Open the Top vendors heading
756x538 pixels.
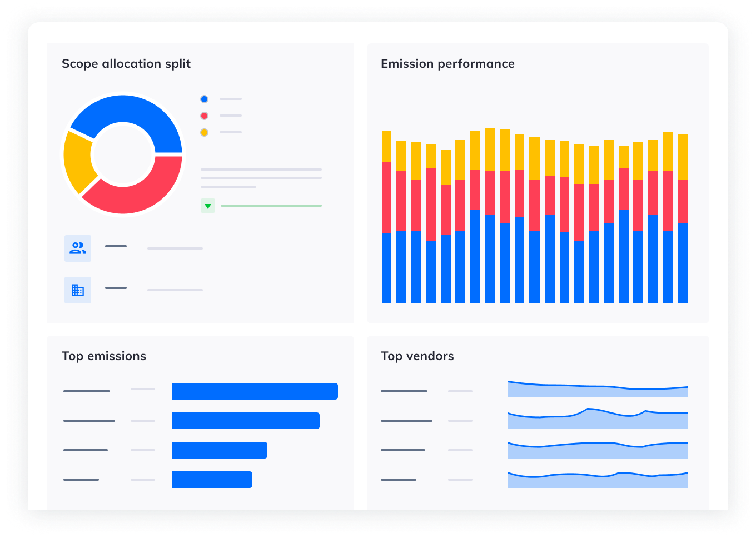pyautogui.click(x=417, y=356)
